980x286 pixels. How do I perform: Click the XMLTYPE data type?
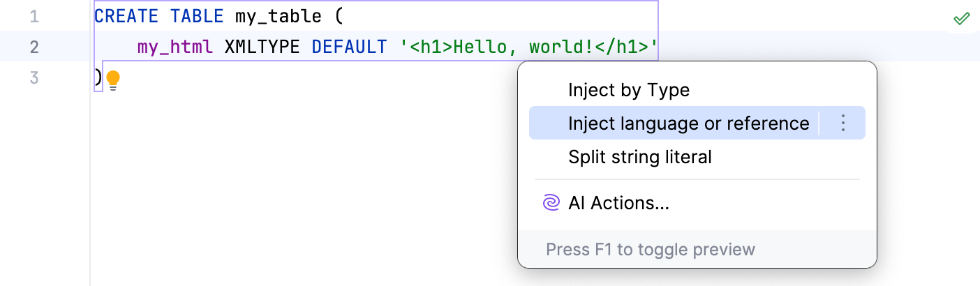263,47
